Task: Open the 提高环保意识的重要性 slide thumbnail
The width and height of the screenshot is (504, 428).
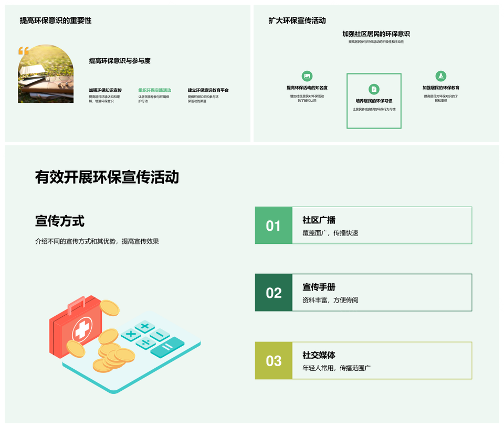Action: (x=128, y=73)
